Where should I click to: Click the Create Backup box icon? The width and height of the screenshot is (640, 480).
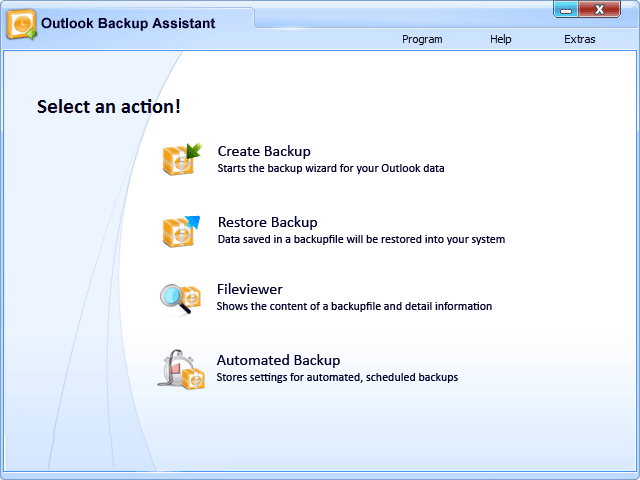click(x=181, y=159)
